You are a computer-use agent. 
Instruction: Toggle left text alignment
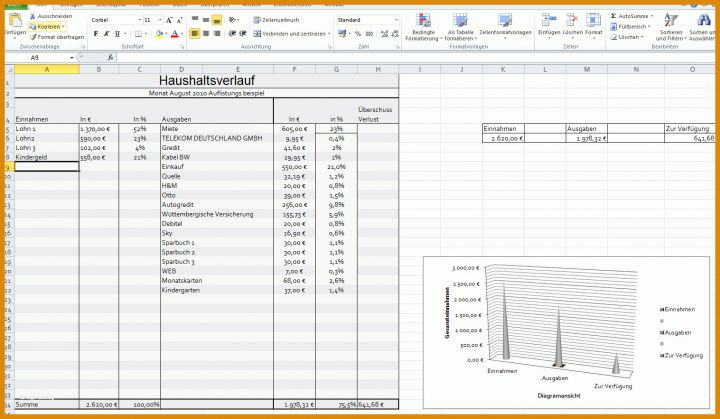[195, 34]
